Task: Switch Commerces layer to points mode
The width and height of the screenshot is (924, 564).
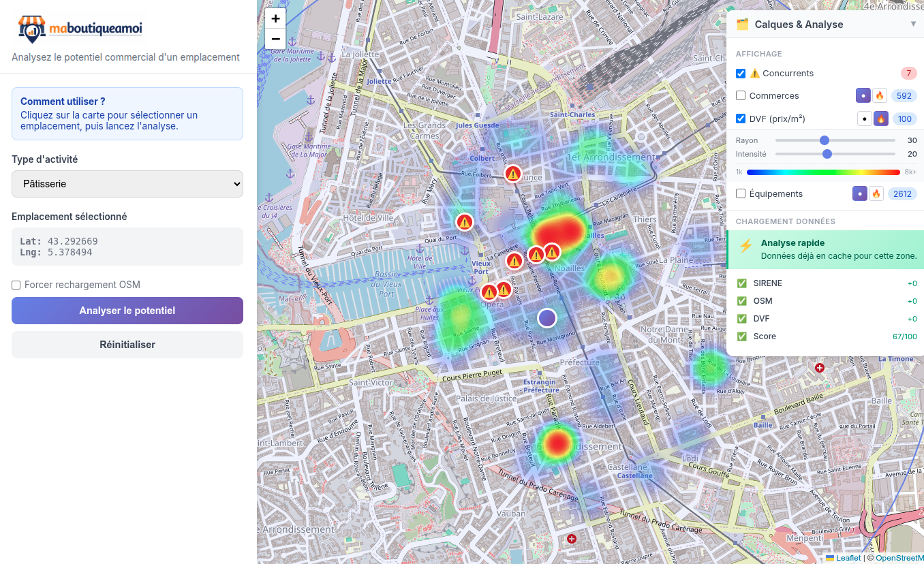Action: point(863,96)
